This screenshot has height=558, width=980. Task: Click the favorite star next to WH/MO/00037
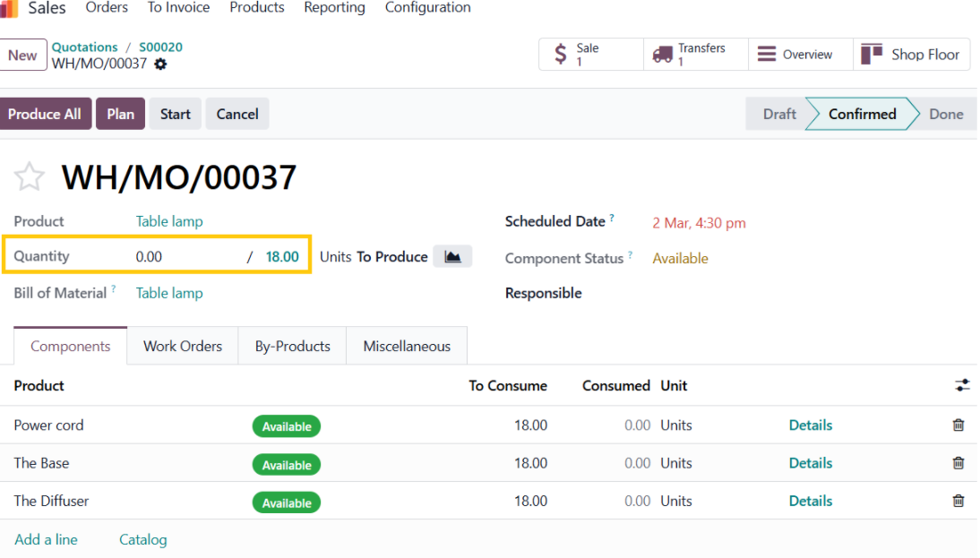point(30,177)
